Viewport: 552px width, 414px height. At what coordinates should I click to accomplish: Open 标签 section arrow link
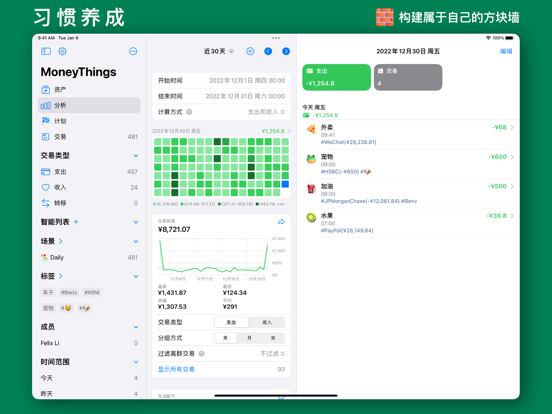pos(61,276)
